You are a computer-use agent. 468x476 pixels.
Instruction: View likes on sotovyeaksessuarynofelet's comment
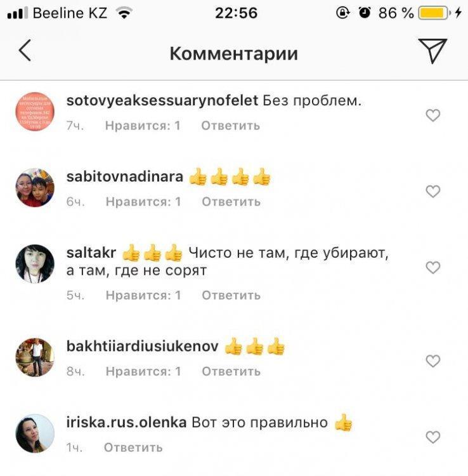tap(143, 126)
